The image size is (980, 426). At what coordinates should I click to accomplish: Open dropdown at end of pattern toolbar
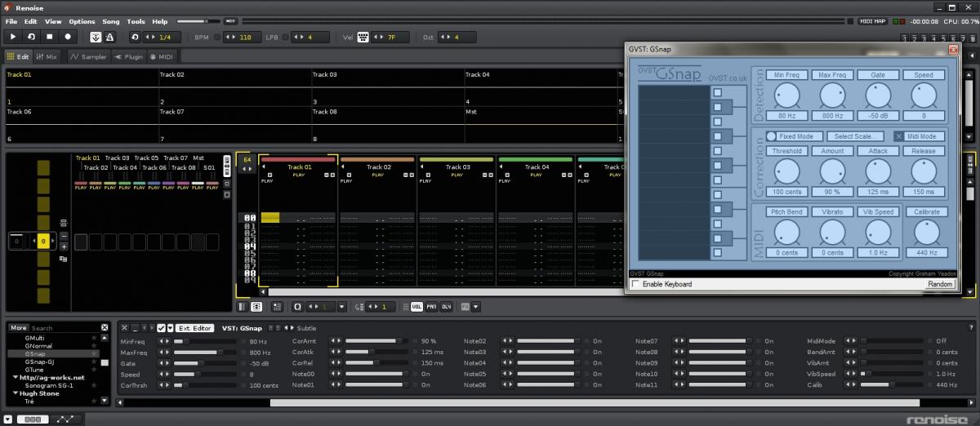[476, 307]
